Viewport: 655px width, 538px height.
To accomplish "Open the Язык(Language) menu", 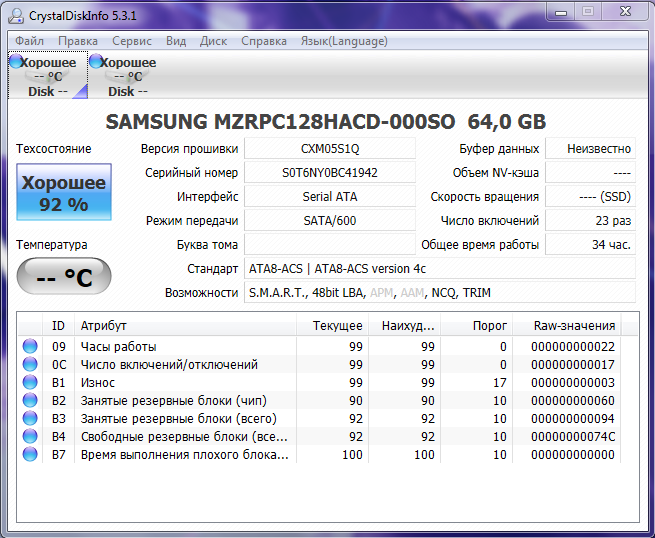I will pyautogui.click(x=344, y=41).
